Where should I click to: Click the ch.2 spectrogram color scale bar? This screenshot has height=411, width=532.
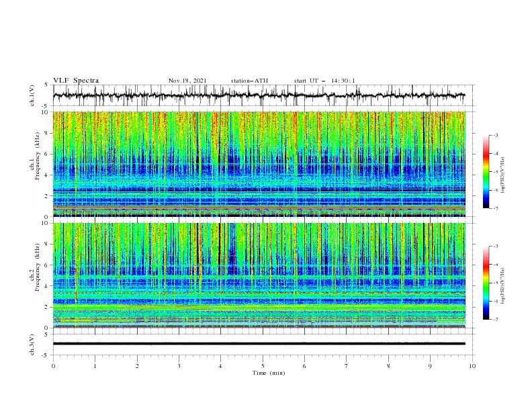click(486, 283)
